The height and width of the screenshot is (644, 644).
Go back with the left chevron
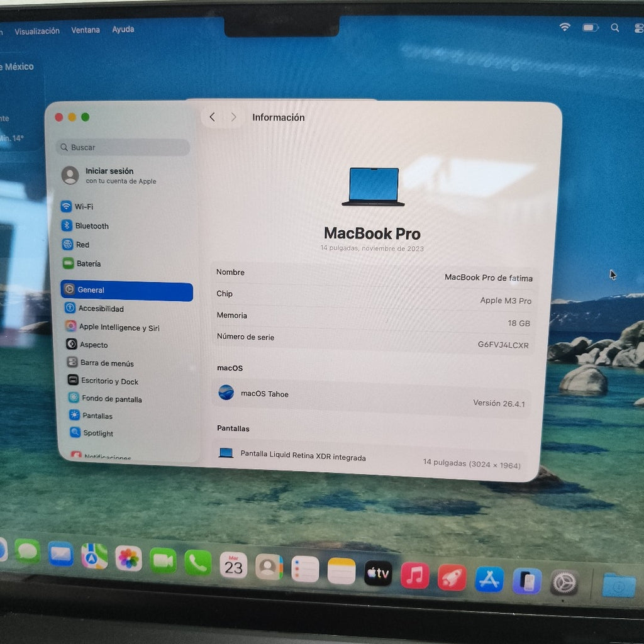(213, 117)
